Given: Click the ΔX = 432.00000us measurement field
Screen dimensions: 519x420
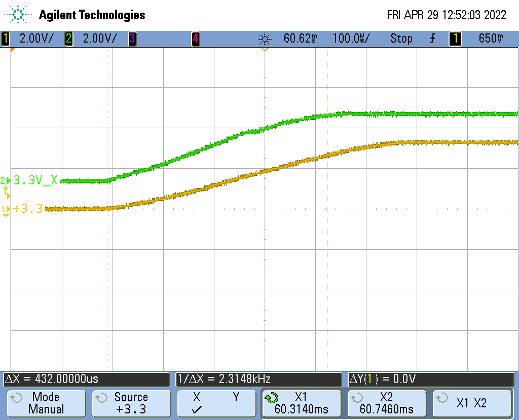Looking at the screenshot, I should point(86,379).
